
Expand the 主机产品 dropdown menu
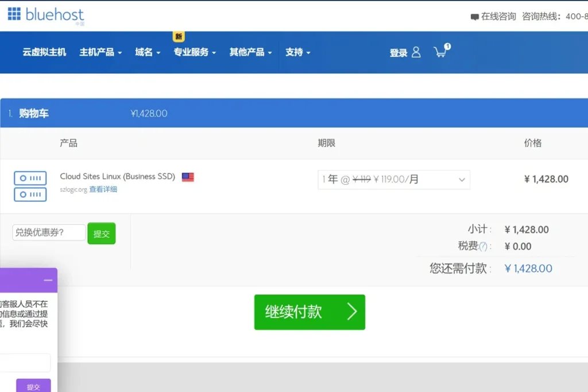[100, 52]
